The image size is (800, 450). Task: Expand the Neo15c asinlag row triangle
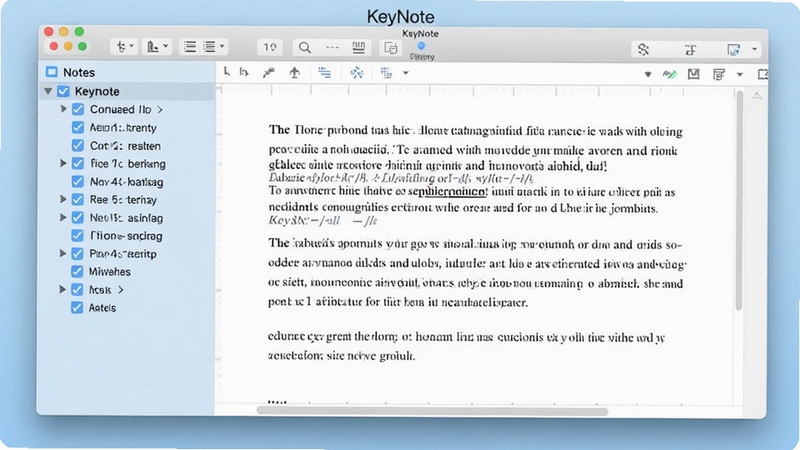click(x=63, y=217)
